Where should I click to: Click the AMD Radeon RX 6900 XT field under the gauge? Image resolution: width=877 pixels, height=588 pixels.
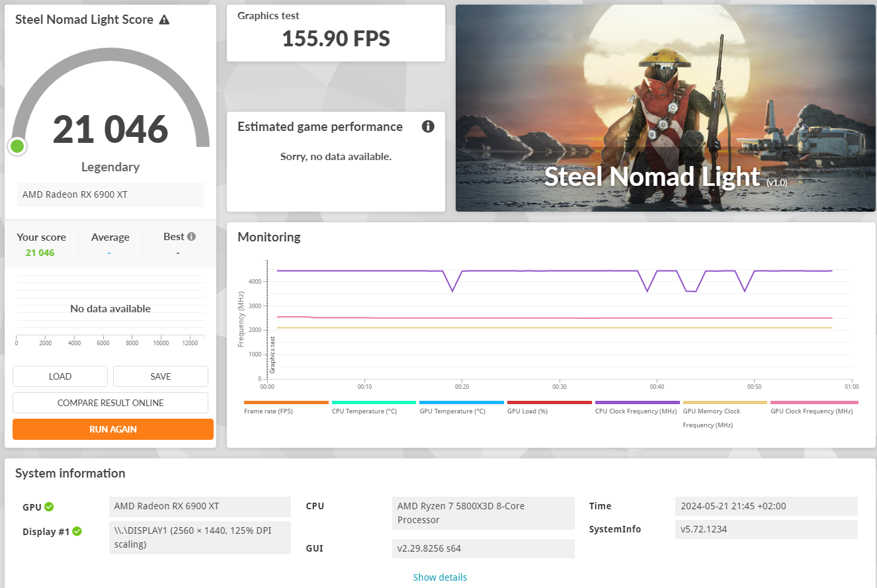click(110, 195)
